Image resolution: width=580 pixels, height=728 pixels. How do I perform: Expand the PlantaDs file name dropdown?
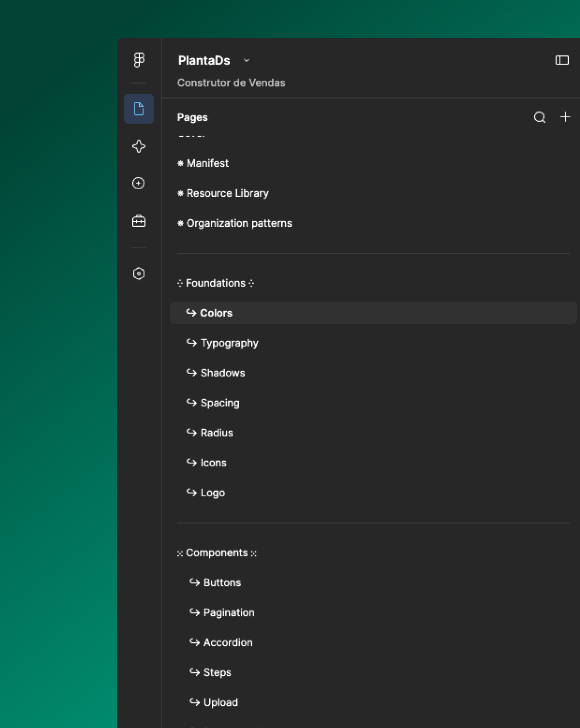click(247, 60)
